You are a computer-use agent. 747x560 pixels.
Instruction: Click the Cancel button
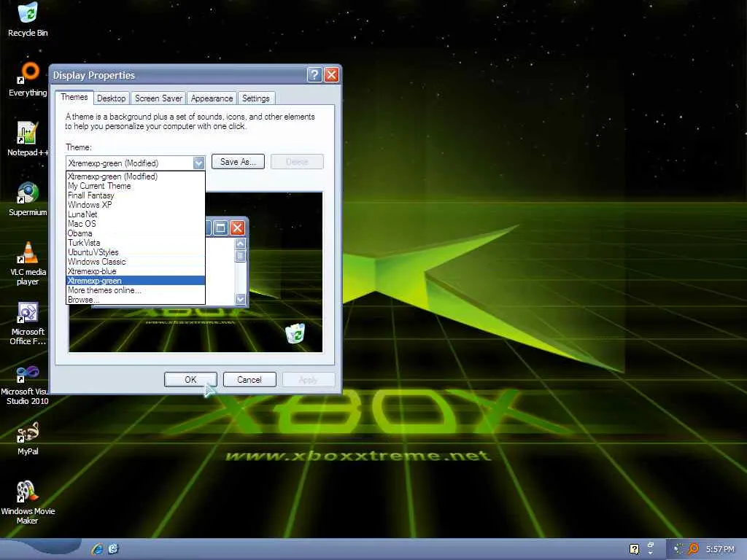(249, 379)
